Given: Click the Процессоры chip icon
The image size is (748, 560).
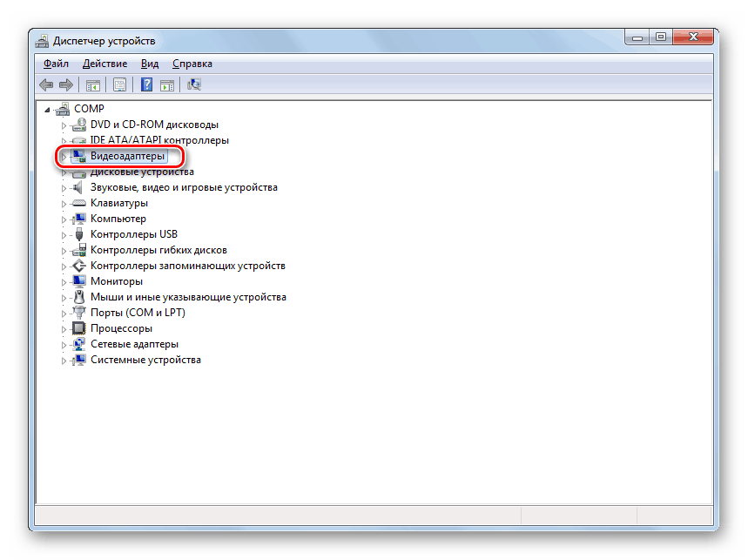Looking at the screenshot, I should [x=78, y=328].
